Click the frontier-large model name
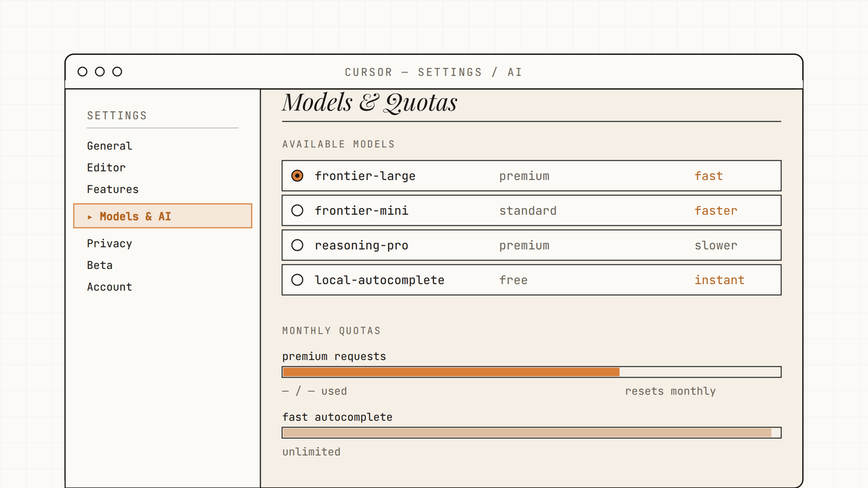 [365, 176]
